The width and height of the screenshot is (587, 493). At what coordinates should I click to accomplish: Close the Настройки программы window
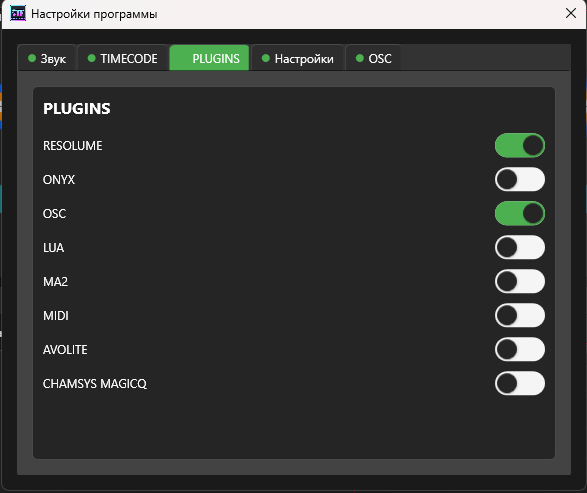[571, 13]
